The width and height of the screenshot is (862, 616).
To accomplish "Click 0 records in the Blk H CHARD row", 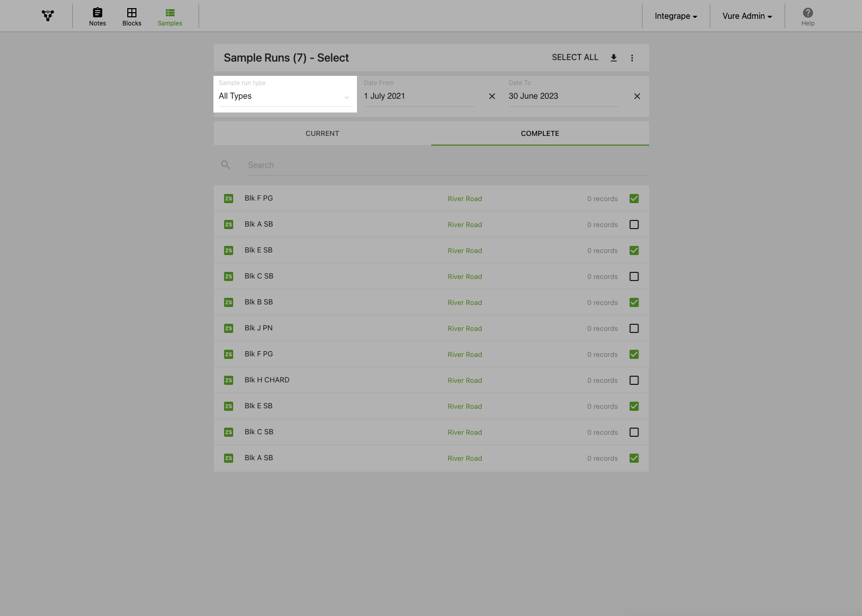I will pos(602,380).
